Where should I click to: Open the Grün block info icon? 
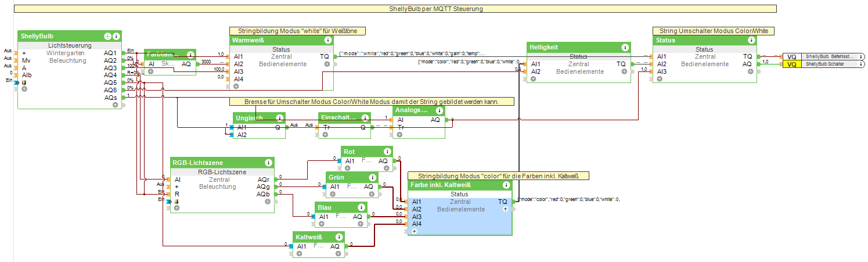(x=372, y=177)
